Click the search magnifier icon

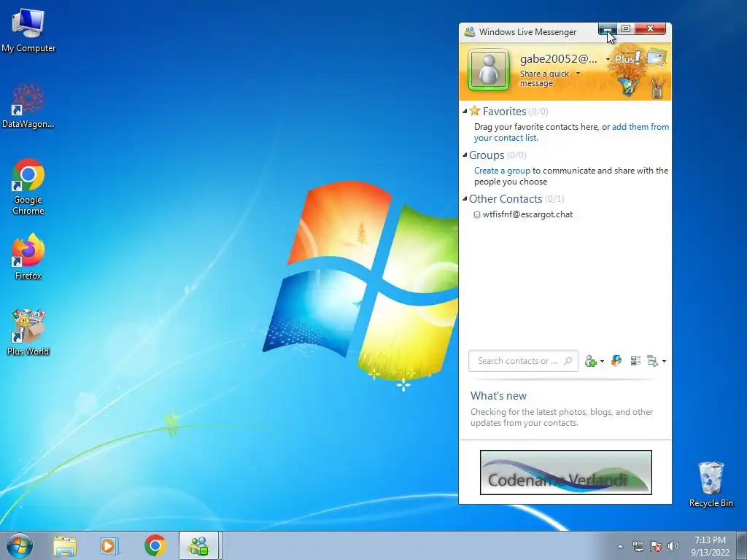pos(568,361)
